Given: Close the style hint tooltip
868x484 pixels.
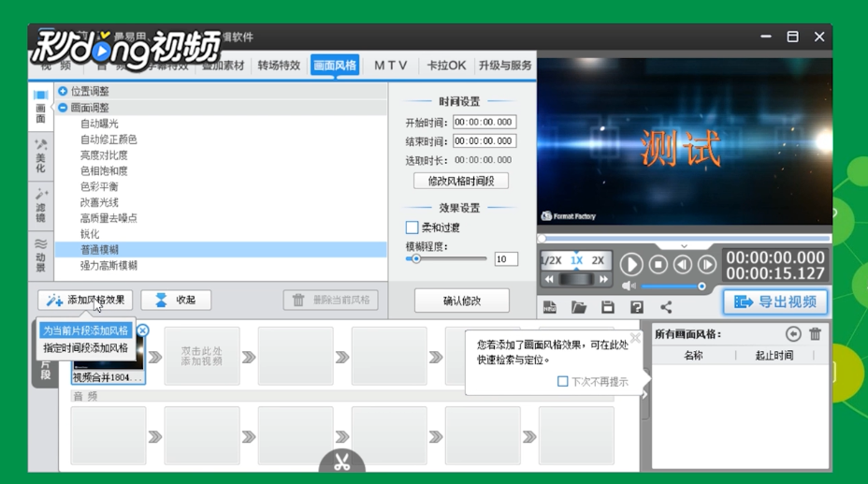Looking at the screenshot, I should click(635, 337).
